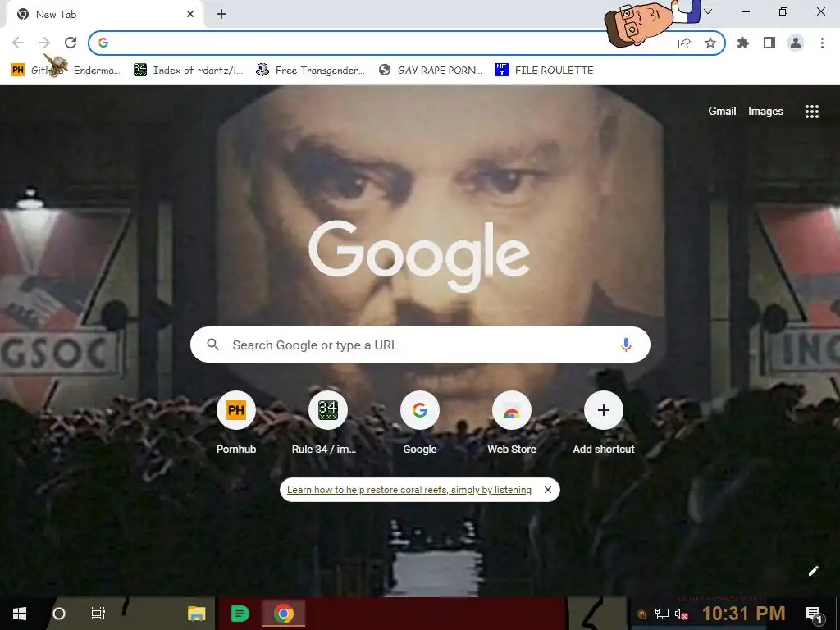
Task: Open the Extensions puzzle-piece menu
Action: [x=743, y=43]
